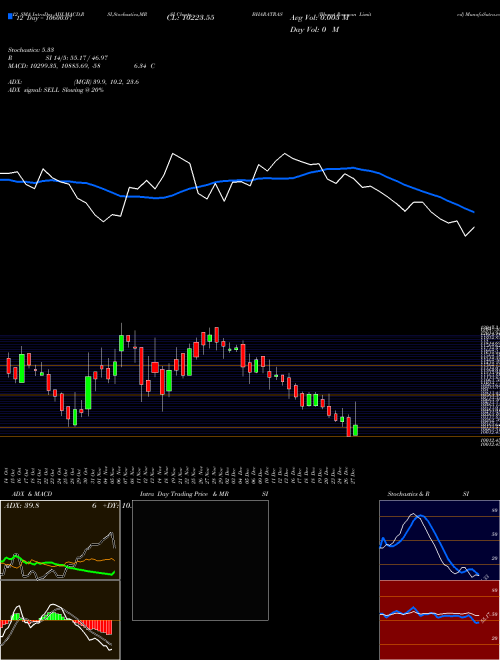Viewport: 500px width, 660px height.
Task: Click the blue Stochastics chart thumbnail
Action: (439, 540)
